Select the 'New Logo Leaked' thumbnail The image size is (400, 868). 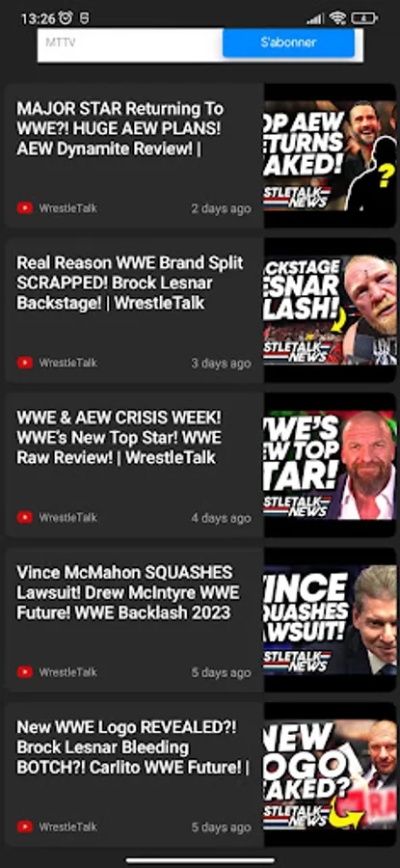[x=331, y=773]
